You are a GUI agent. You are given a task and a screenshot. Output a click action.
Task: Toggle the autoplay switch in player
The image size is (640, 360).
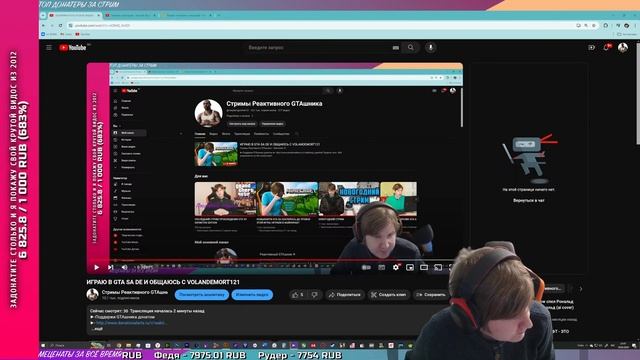[367, 267]
